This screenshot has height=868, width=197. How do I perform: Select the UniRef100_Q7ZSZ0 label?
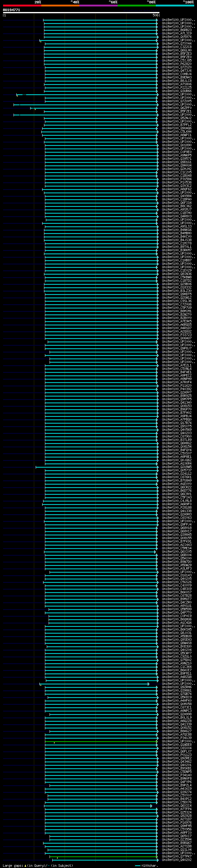[x=177, y=67]
